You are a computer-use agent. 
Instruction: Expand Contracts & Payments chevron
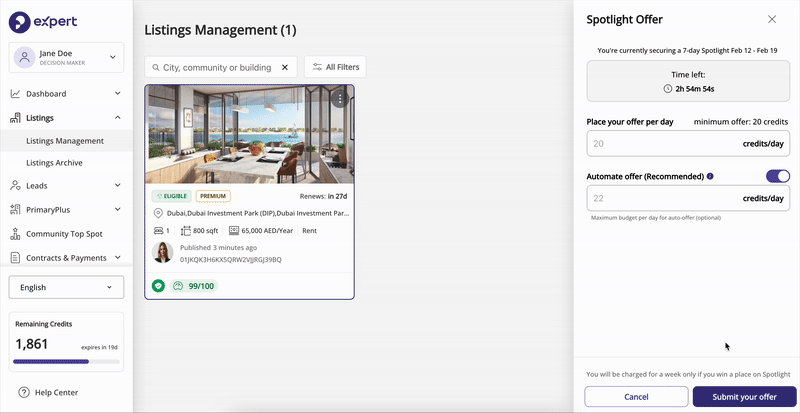click(117, 258)
